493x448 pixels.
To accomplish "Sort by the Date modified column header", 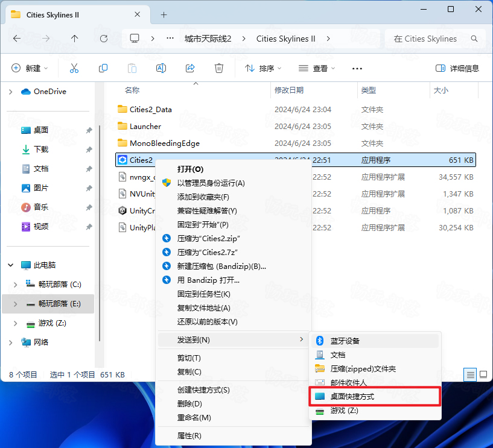I will click(x=289, y=90).
